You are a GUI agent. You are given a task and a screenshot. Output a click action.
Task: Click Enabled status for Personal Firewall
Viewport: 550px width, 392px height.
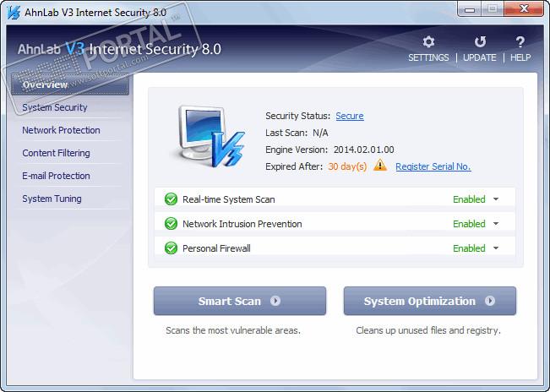click(469, 248)
